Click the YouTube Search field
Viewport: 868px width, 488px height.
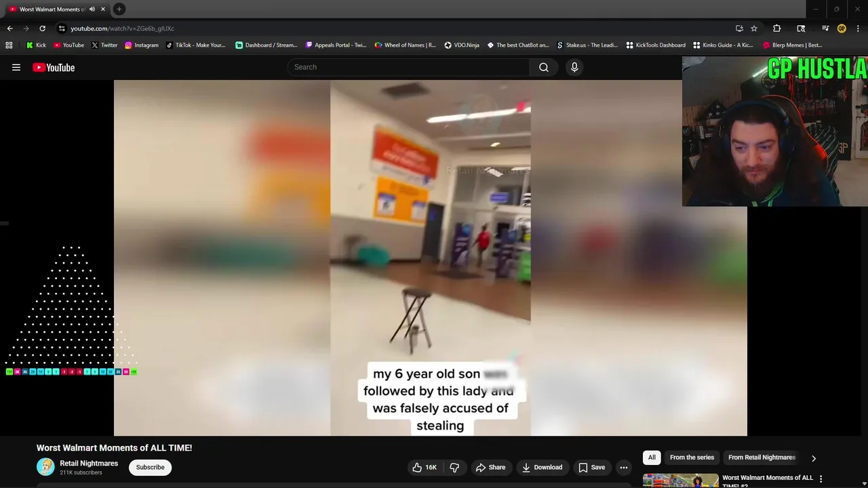tap(408, 67)
